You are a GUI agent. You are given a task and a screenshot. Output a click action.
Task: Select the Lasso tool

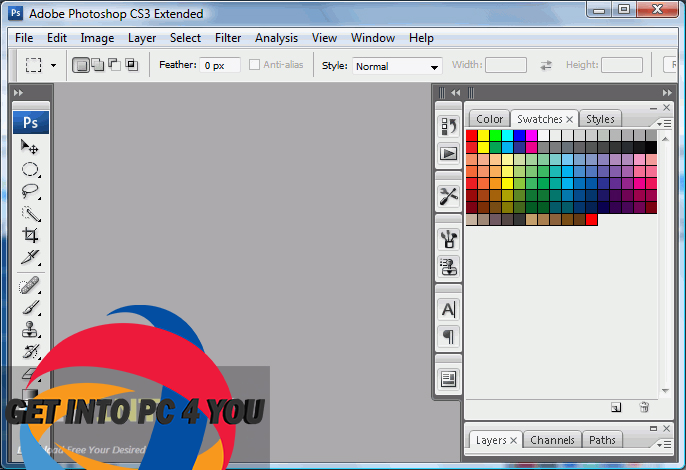point(30,191)
